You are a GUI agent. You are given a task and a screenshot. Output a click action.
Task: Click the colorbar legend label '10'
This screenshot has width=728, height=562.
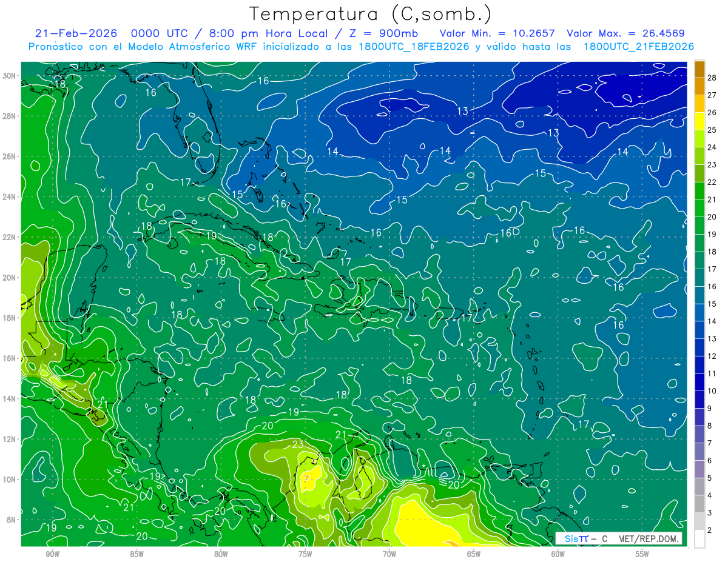[712, 391]
